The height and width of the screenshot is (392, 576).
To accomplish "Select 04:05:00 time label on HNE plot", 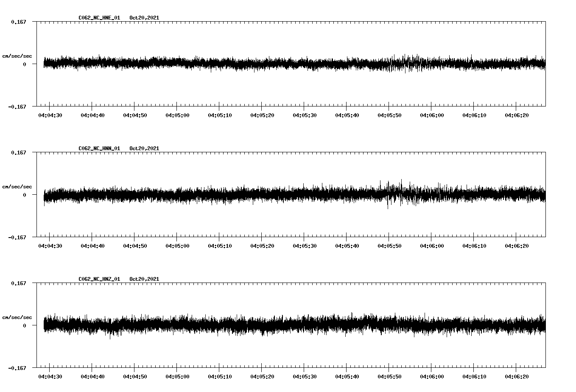I will tap(177, 115).
